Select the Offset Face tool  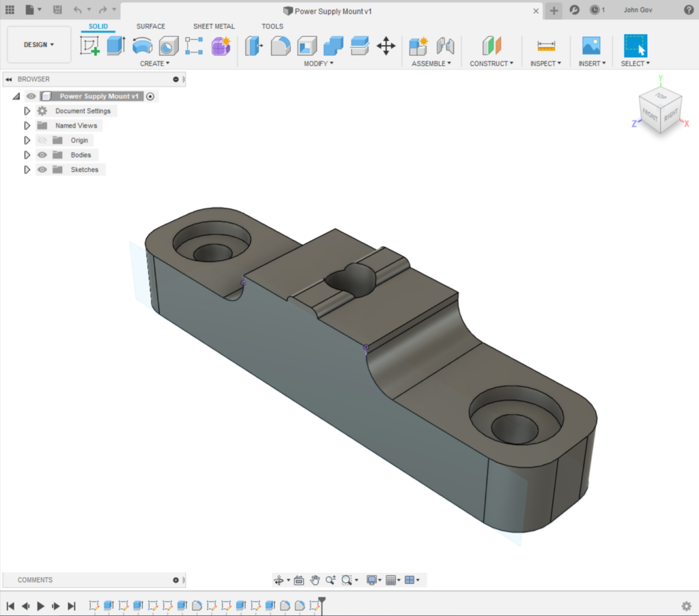359,46
